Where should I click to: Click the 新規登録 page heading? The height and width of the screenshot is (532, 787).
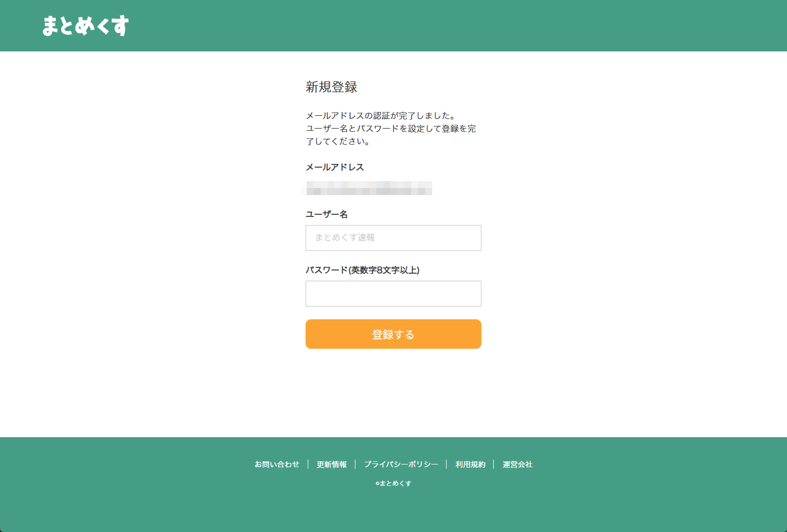pos(331,87)
